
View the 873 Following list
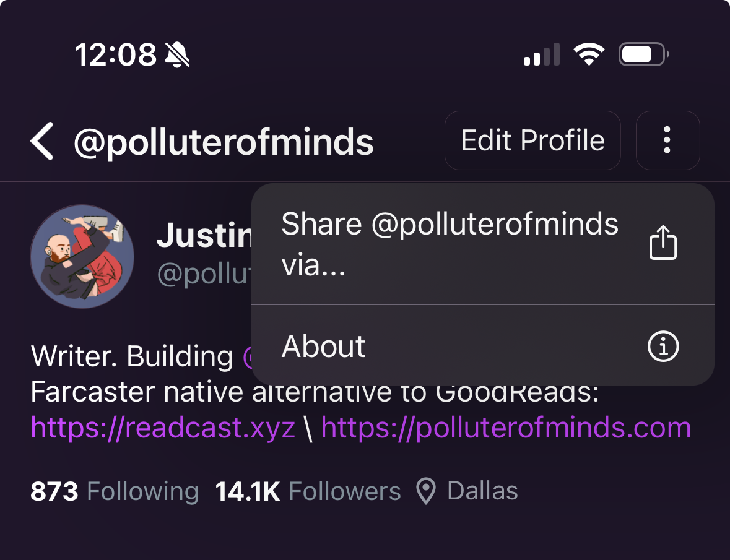pyautogui.click(x=115, y=491)
